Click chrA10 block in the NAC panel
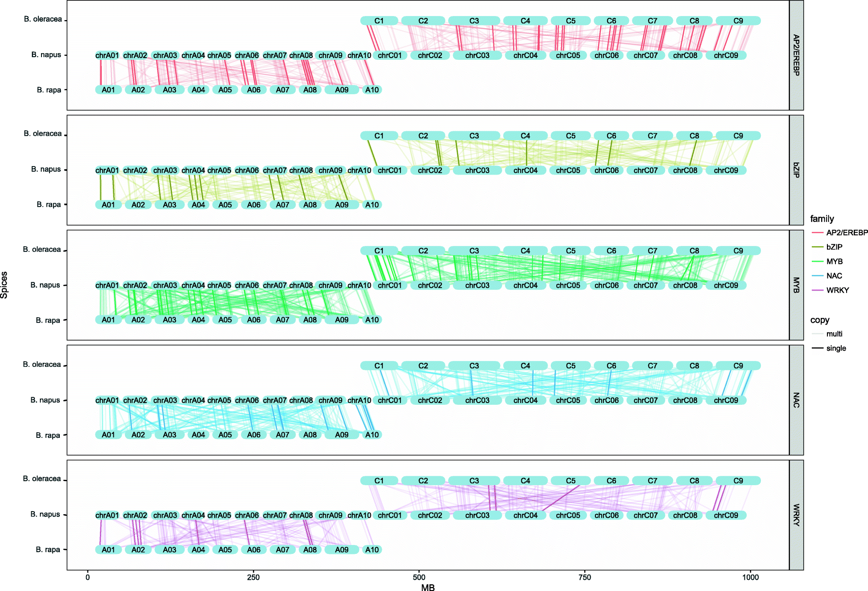The height and width of the screenshot is (591, 868). pyautogui.click(x=359, y=400)
